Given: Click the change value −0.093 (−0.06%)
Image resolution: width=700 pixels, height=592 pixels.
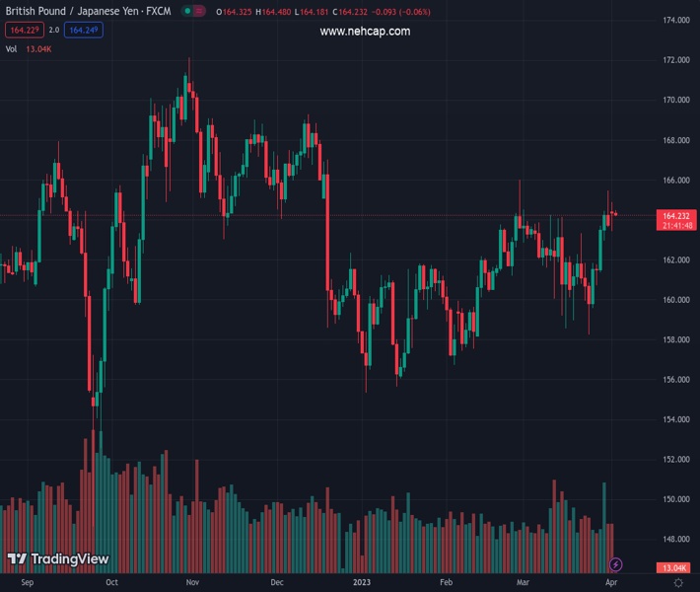Looking at the screenshot, I should 401,12.
